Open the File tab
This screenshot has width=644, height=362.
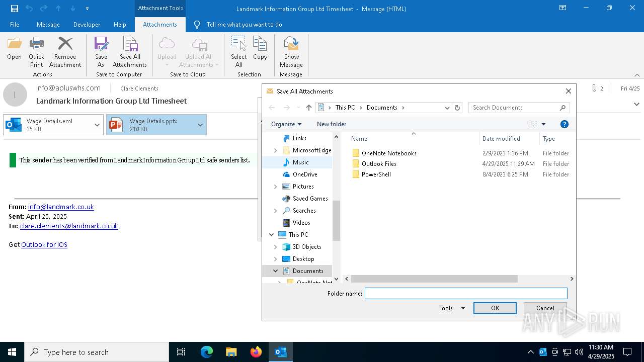point(15,25)
